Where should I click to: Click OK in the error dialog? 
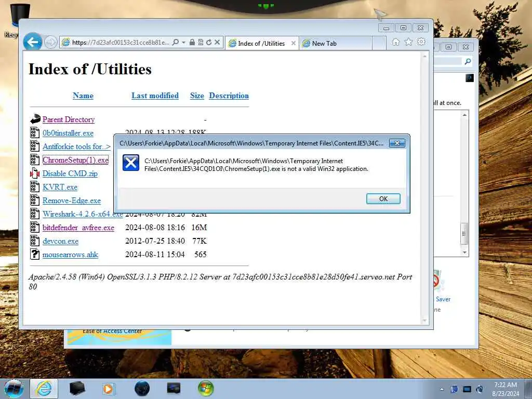383,199
